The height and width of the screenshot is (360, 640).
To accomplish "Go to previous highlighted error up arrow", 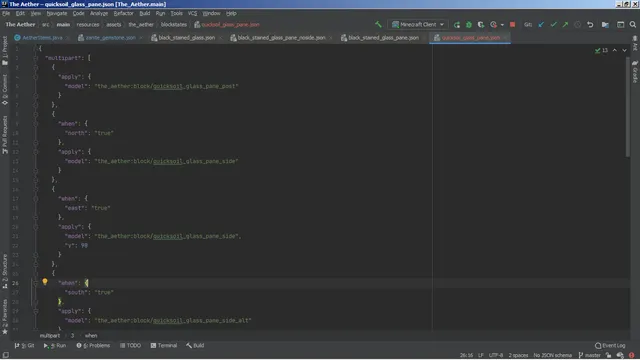I will click(x=615, y=50).
